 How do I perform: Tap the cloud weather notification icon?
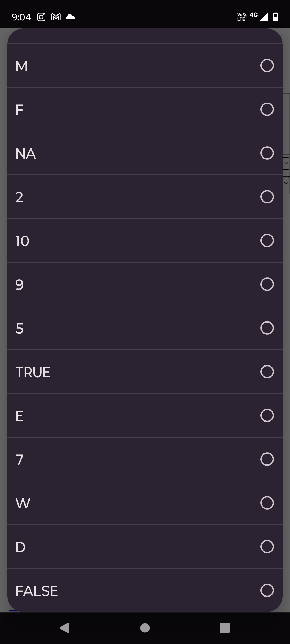(70, 17)
